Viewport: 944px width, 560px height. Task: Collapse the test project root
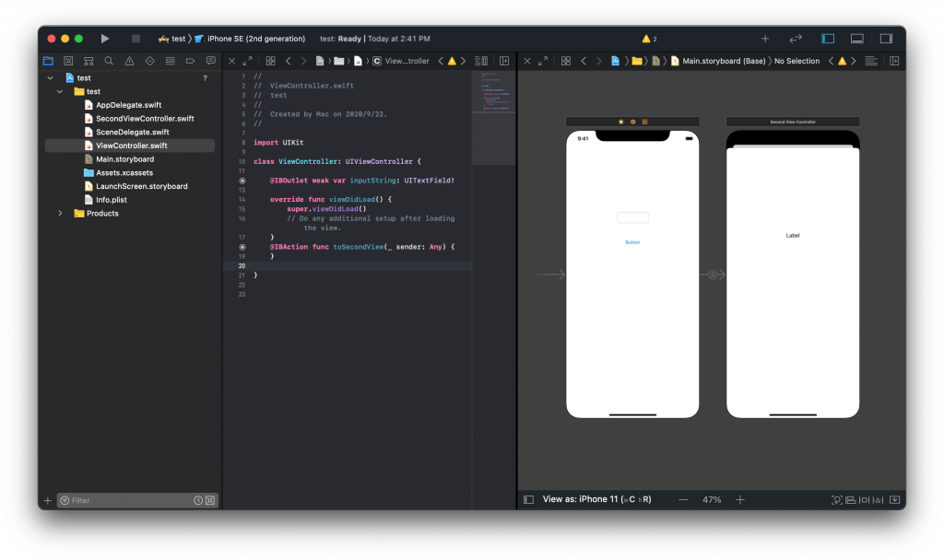coord(51,78)
